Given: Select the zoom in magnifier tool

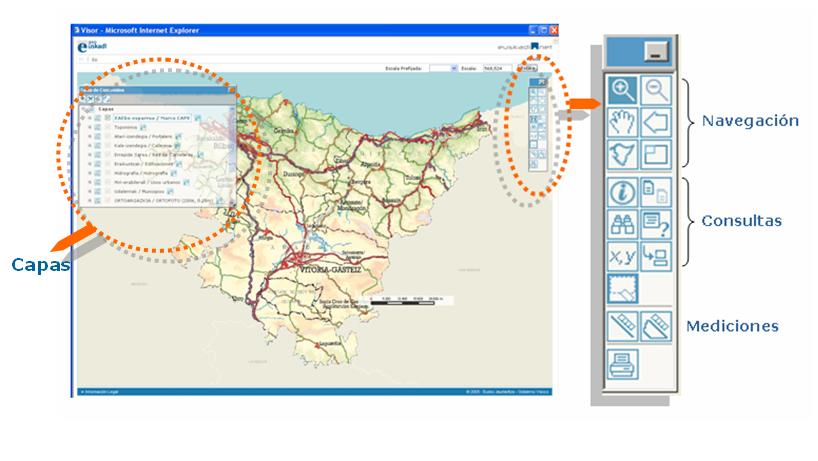Looking at the screenshot, I should [623, 90].
